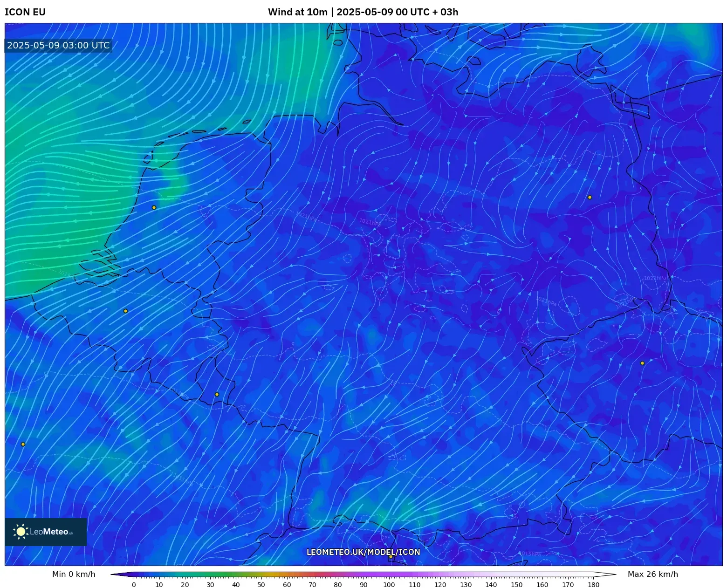The height and width of the screenshot is (588, 727).
Task: Click the ICON EU model title
Action: point(25,12)
